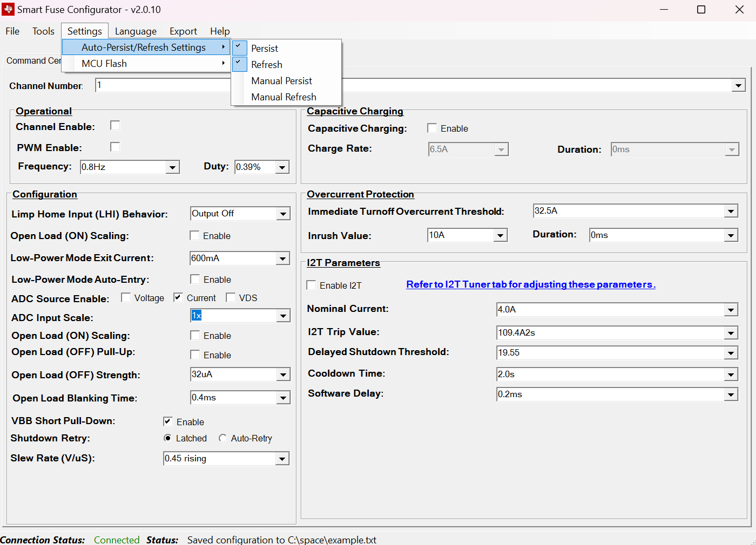Select Manual Refresh from submenu
The height and width of the screenshot is (545, 756).
click(x=283, y=97)
